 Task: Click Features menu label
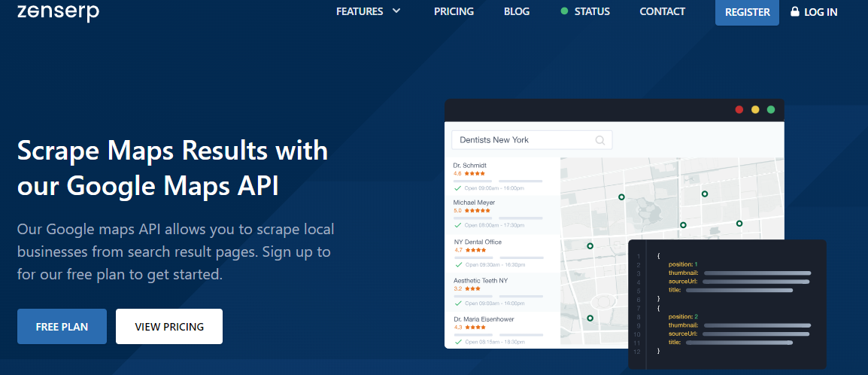[360, 11]
